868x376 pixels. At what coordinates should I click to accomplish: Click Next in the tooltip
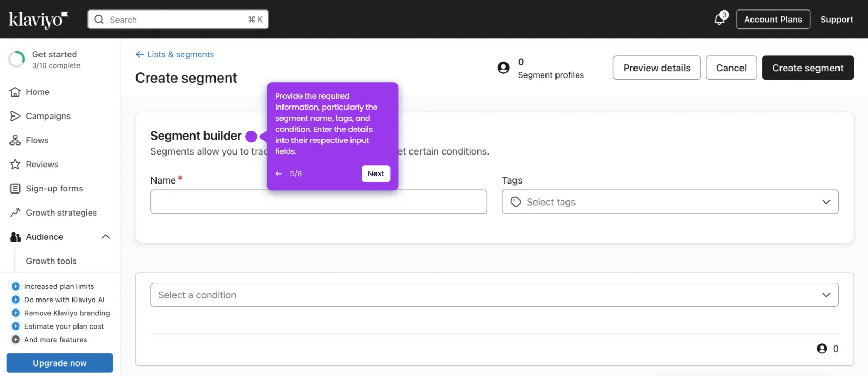pos(376,173)
